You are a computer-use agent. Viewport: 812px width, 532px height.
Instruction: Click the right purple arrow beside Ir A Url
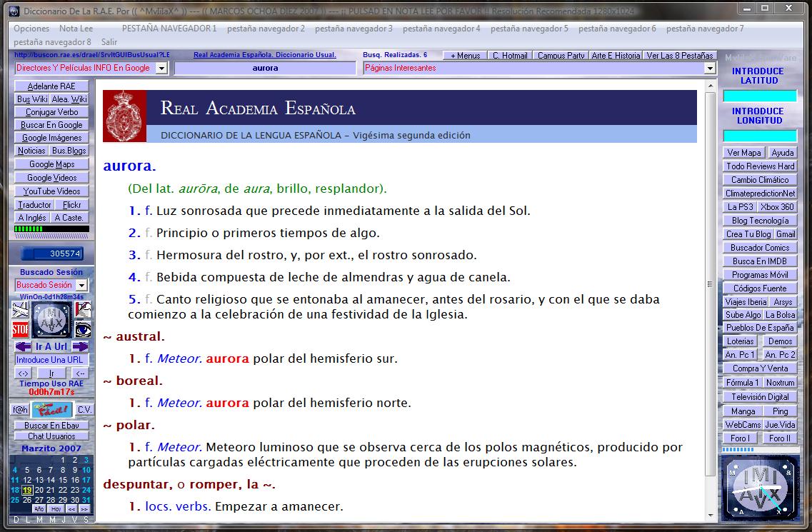(x=80, y=346)
